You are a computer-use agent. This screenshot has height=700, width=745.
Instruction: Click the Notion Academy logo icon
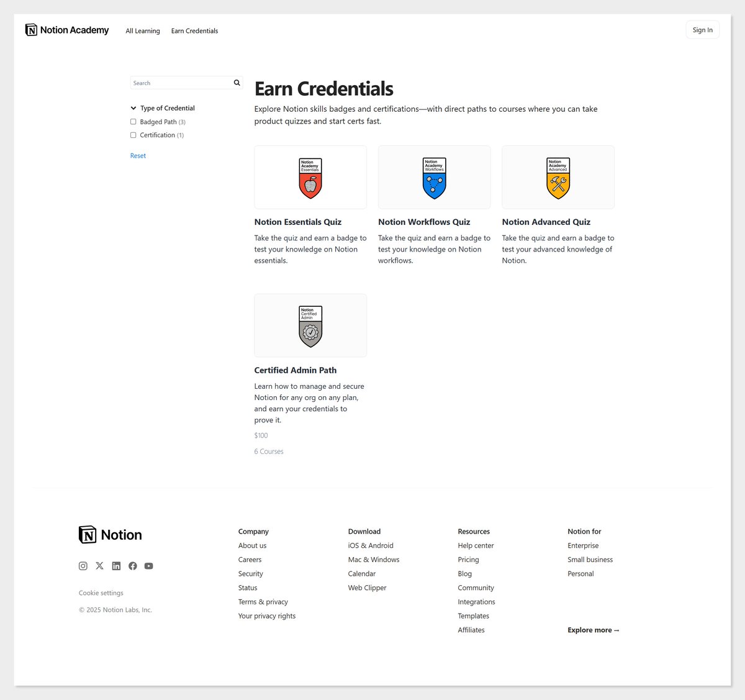pos(31,30)
